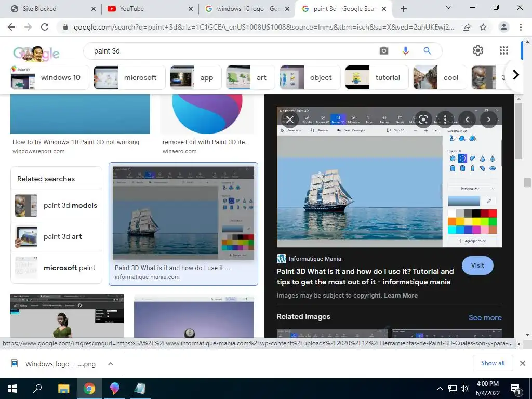The width and height of the screenshot is (532, 399).
Task: Close the image preview panel
Action: point(290,119)
